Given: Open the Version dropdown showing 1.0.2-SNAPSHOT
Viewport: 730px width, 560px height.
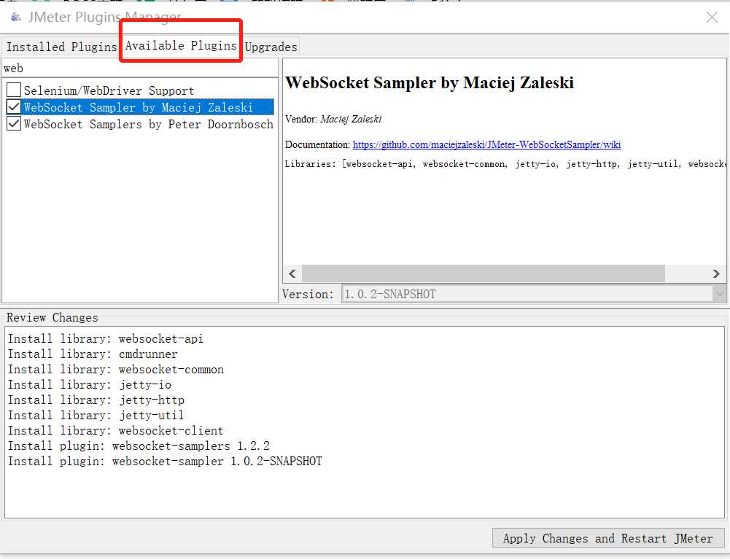Looking at the screenshot, I should (x=534, y=294).
